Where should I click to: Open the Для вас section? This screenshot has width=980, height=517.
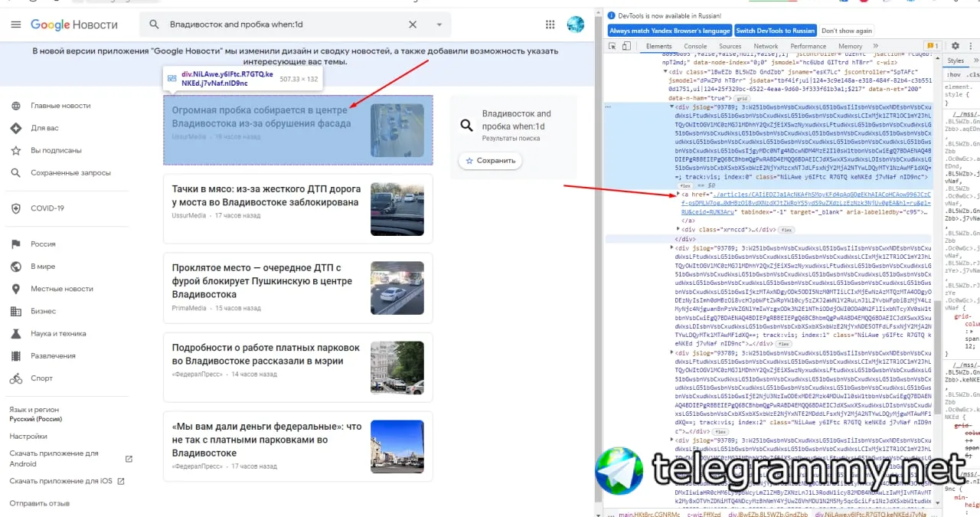click(x=44, y=128)
